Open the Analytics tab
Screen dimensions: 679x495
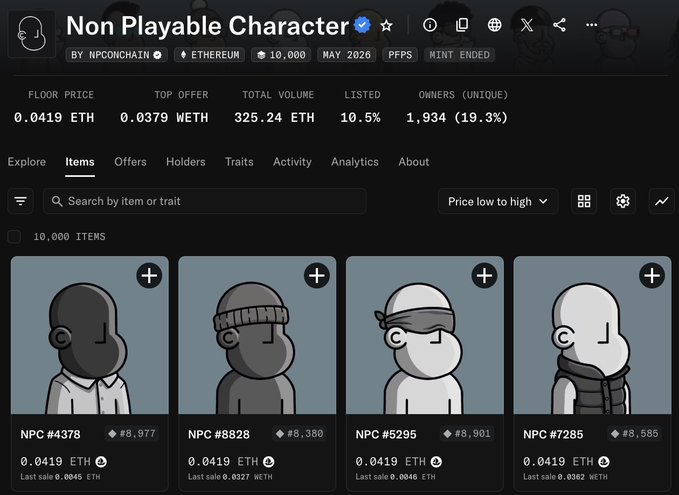(355, 162)
